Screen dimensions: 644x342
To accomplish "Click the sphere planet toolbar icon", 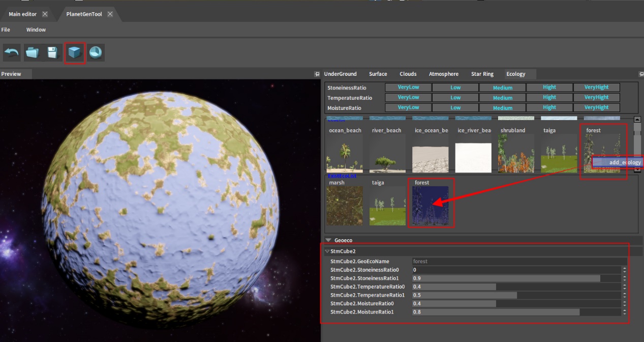I will pos(96,52).
